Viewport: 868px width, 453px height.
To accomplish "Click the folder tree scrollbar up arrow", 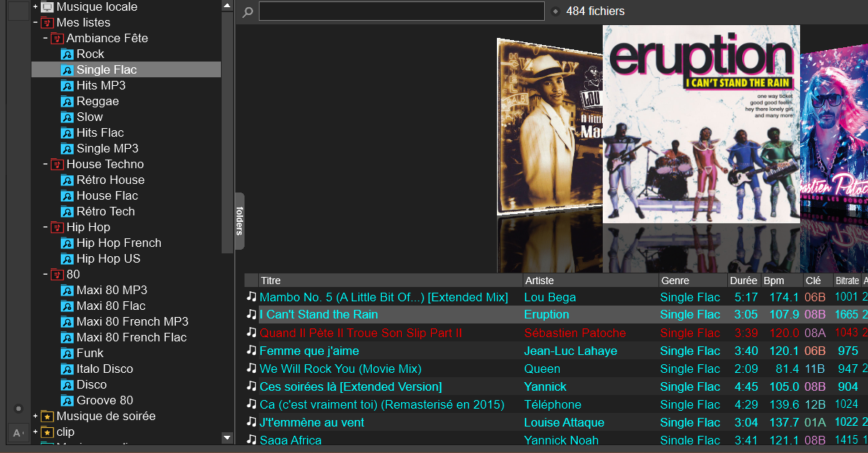I will [x=227, y=6].
